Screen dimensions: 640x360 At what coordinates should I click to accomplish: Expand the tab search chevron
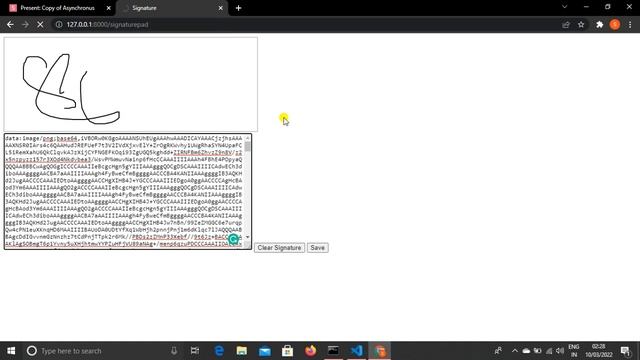564,7
